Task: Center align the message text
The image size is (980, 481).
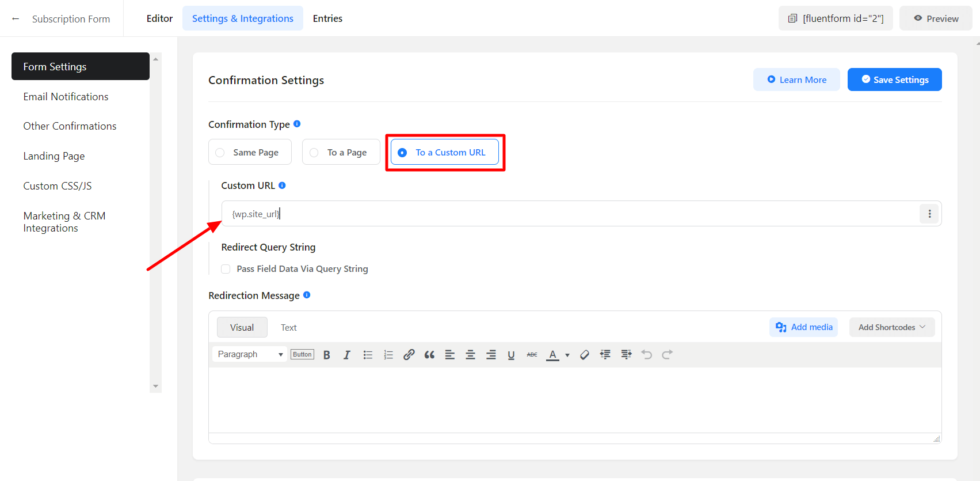Action: pyautogui.click(x=470, y=355)
